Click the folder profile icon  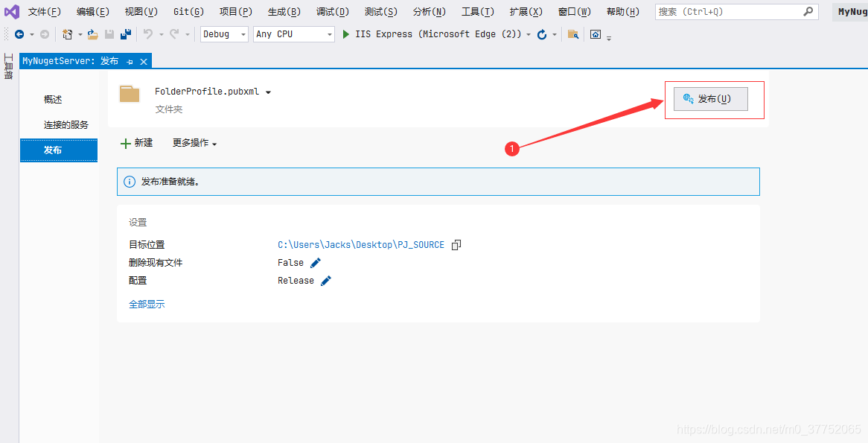[130, 94]
